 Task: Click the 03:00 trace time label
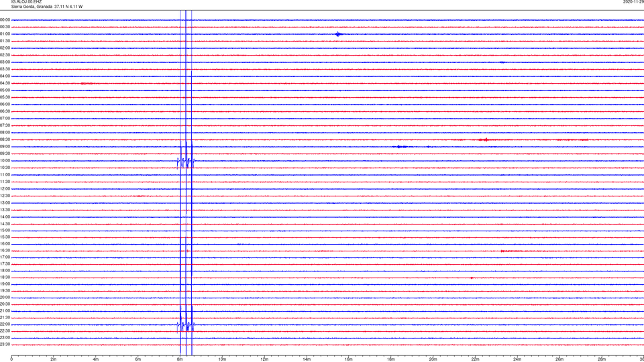pos(5,62)
